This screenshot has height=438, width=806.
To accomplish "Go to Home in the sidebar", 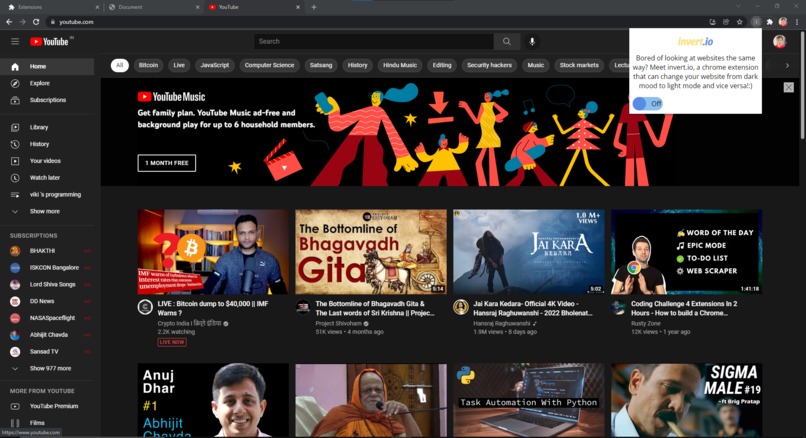I will coord(47,66).
